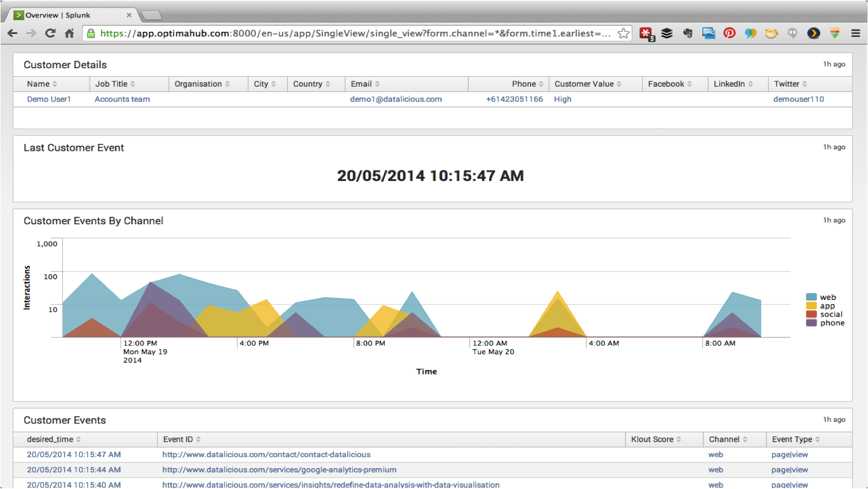Sort events by Event Type column

coord(796,439)
